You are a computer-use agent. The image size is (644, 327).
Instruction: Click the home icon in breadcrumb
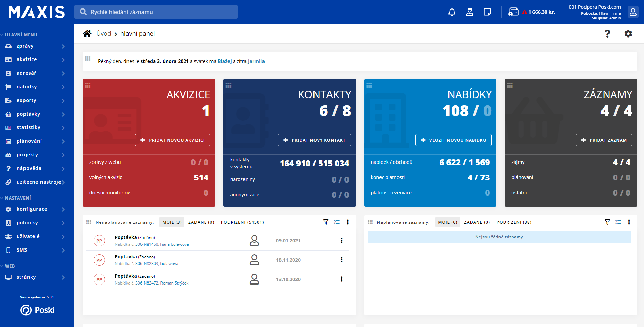87,34
